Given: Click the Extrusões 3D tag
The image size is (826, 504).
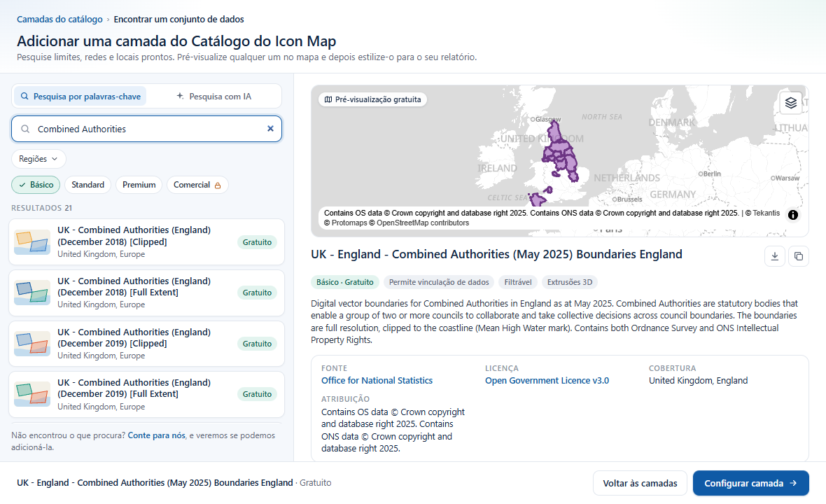Looking at the screenshot, I should click(x=570, y=282).
